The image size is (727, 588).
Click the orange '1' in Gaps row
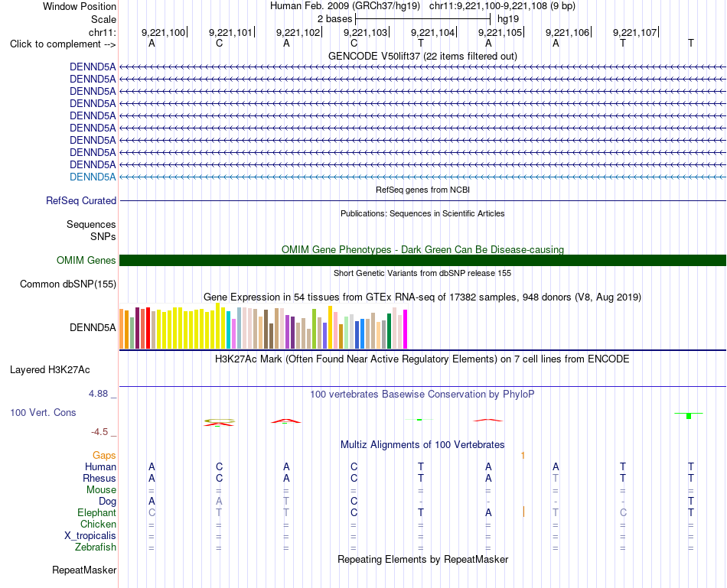pyautogui.click(x=523, y=456)
